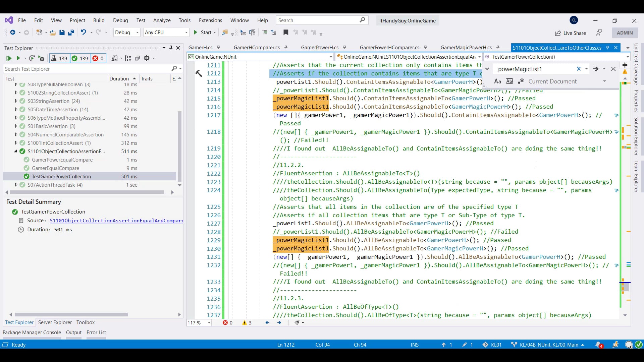Select the Stop test run icon
644x362 pixels.
41,58
